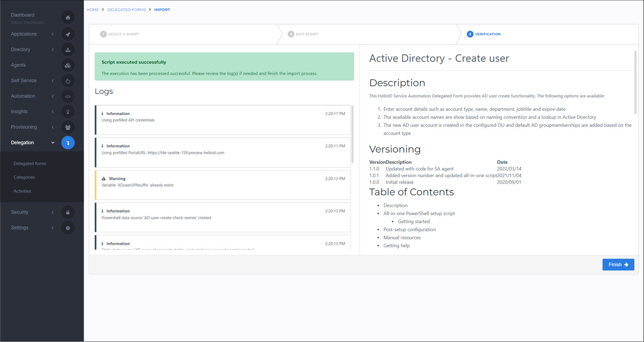Viewport: 644px width, 342px height.
Task: Click 'Getting started' contents item
Action: (x=414, y=222)
